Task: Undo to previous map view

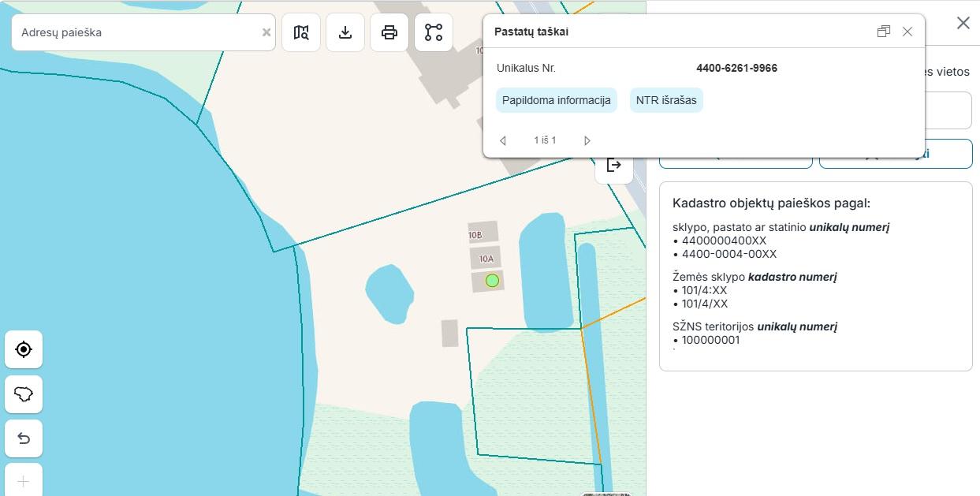Action: (24, 438)
